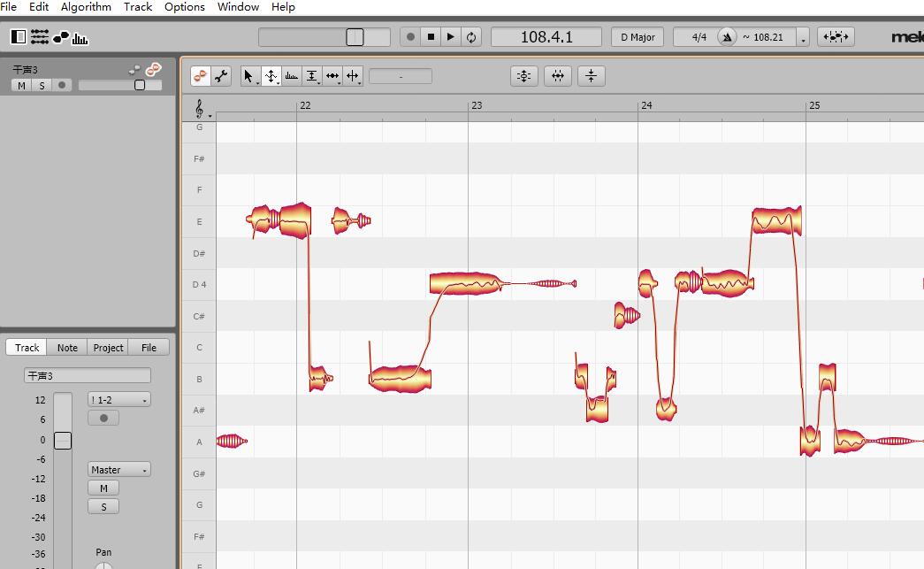Start playback with Play button

coord(450,37)
